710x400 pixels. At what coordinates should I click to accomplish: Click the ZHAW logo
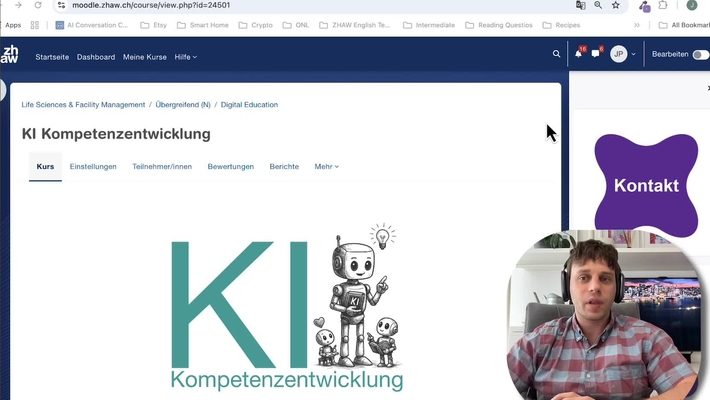point(10,55)
